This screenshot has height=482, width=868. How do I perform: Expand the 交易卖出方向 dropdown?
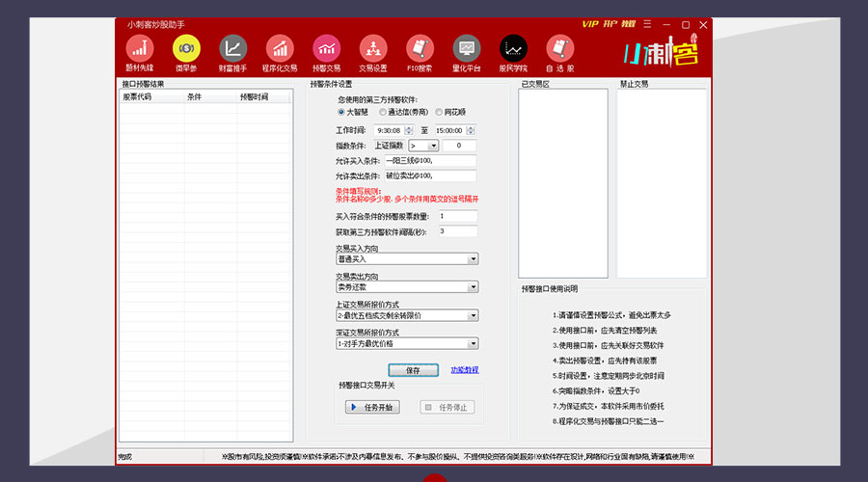407,287
